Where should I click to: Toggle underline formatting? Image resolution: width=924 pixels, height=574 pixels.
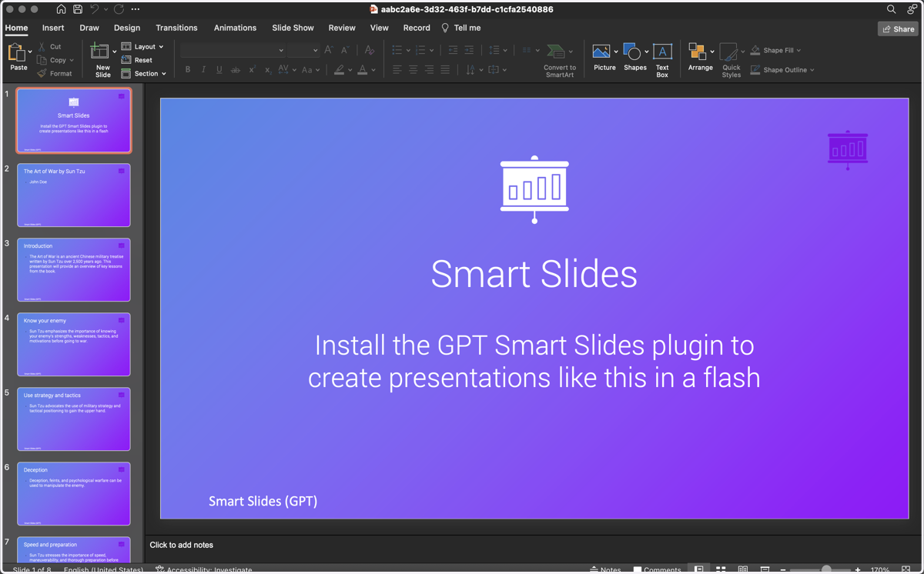[x=219, y=70]
